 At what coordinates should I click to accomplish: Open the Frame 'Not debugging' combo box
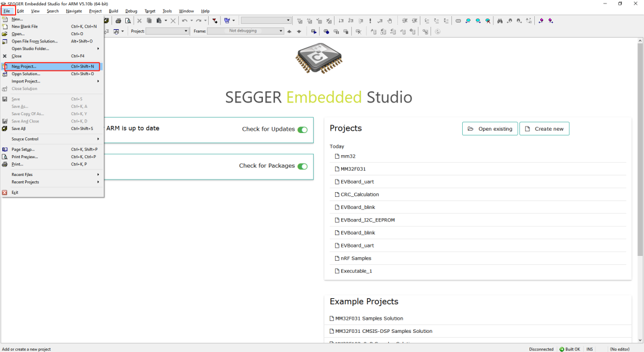[245, 31]
